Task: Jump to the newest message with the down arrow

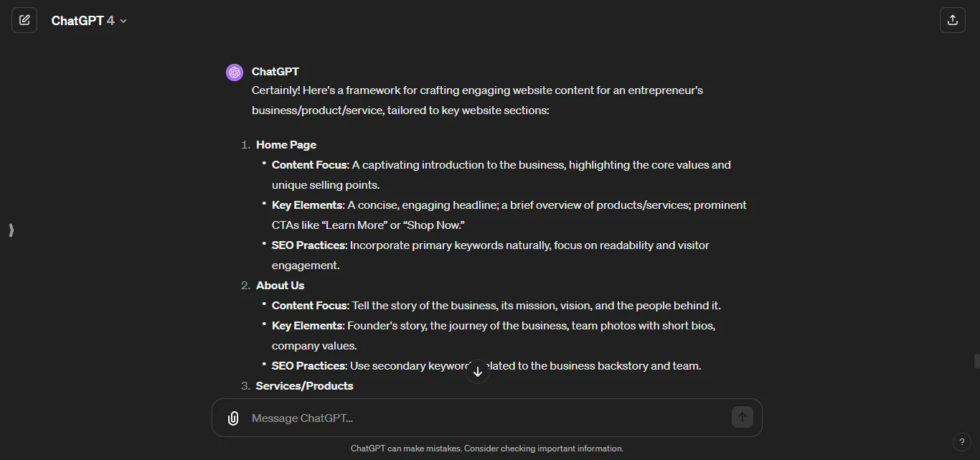Action: tap(477, 371)
